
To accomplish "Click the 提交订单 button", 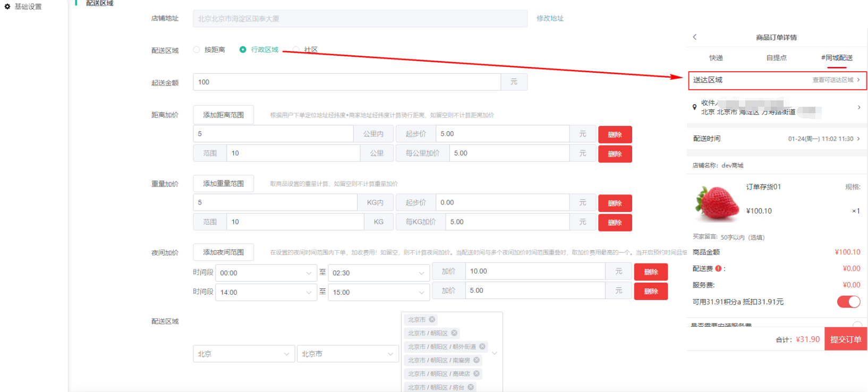I will 845,339.
